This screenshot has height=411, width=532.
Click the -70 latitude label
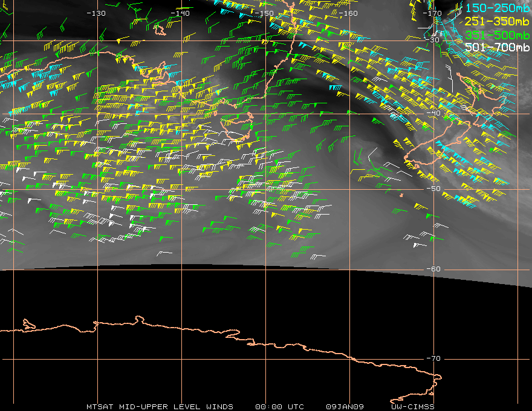(433, 358)
